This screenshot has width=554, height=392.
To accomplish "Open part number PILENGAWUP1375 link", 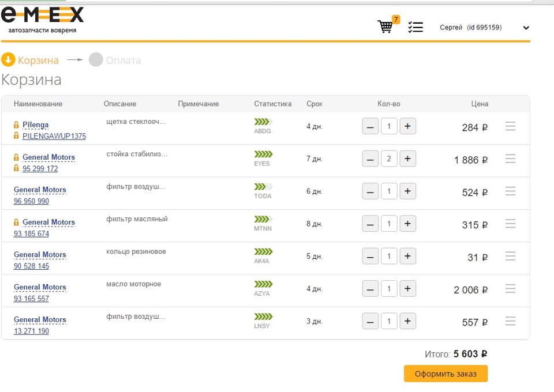I will [54, 137].
